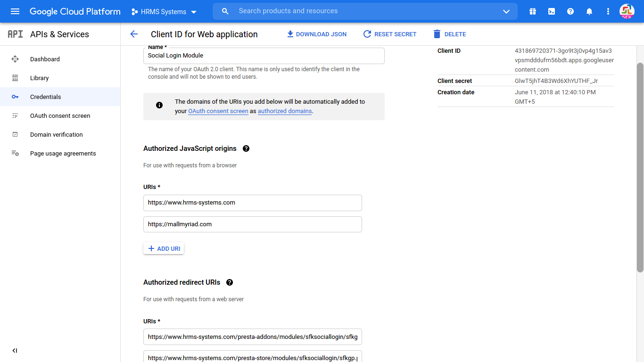Open the three-dot settings menu
This screenshot has width=644, height=362.
click(x=608, y=11)
